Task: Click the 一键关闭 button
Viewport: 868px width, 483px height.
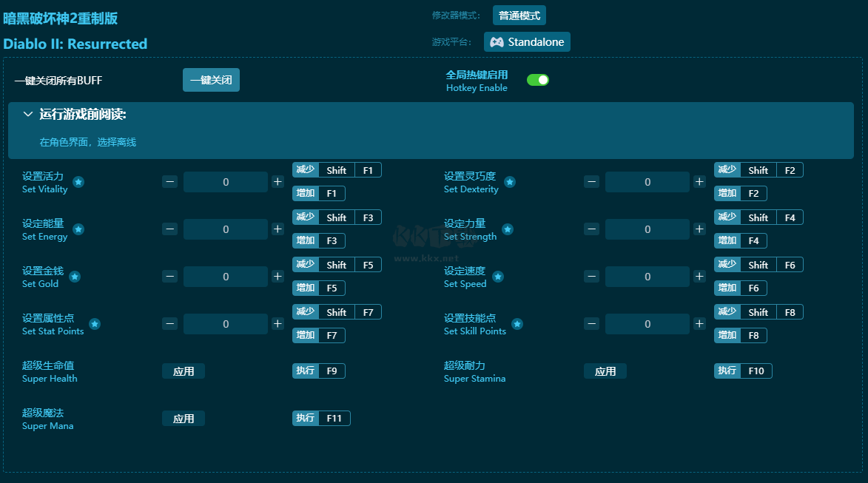Action: [x=211, y=80]
